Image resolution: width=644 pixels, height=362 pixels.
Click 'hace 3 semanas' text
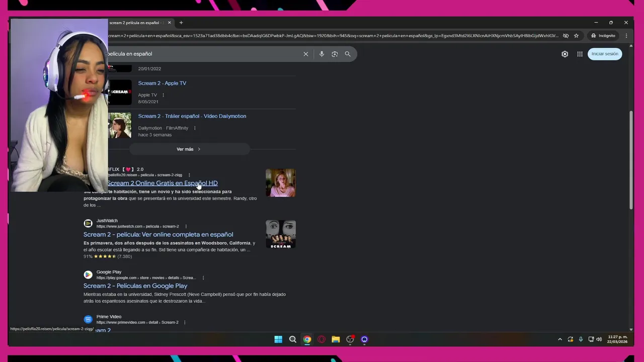click(x=155, y=135)
